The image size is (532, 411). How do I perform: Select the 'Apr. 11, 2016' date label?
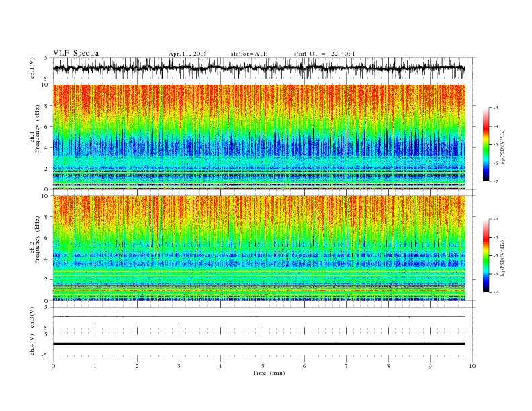[x=187, y=54]
